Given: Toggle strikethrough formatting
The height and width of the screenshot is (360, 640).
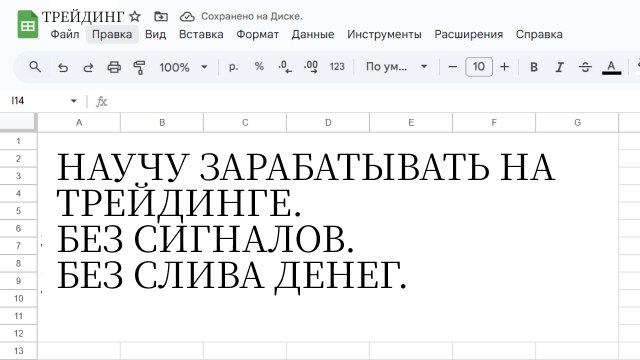Looking at the screenshot, I should pos(585,67).
